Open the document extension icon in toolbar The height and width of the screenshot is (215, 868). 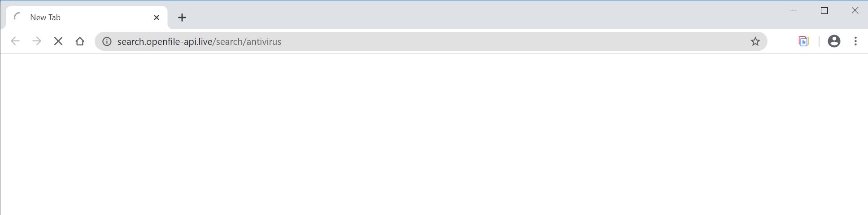(803, 41)
